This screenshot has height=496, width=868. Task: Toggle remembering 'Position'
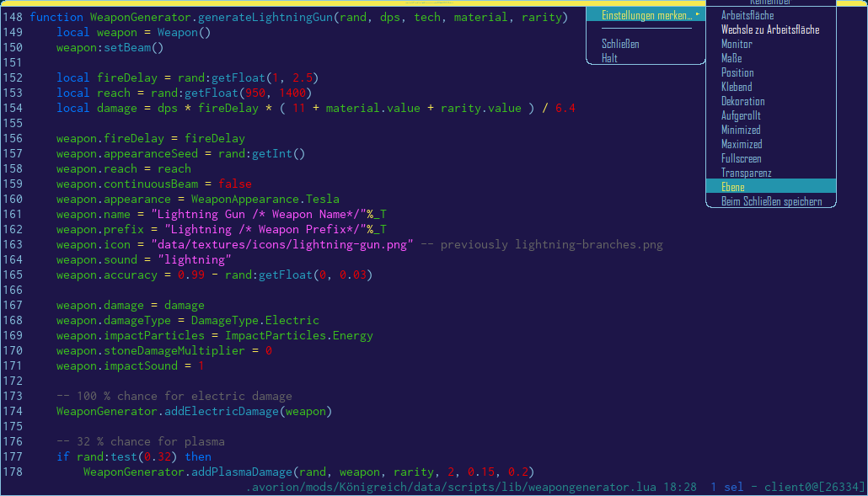pos(737,72)
